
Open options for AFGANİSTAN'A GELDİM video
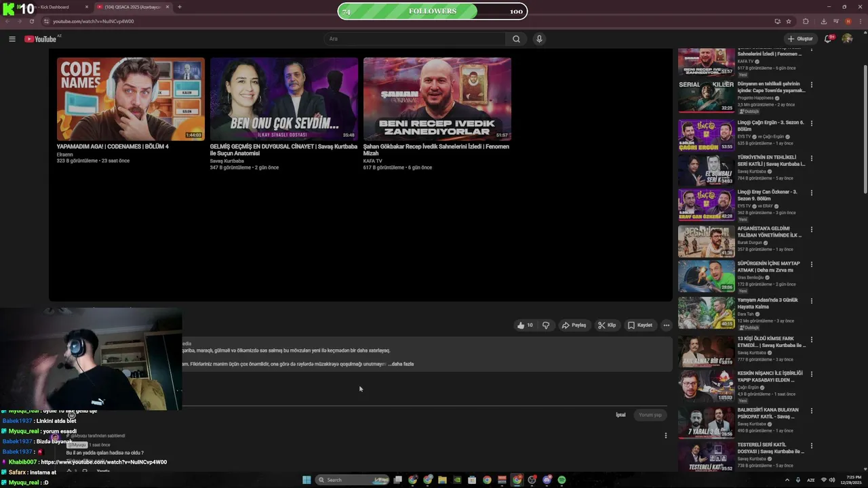click(x=811, y=229)
